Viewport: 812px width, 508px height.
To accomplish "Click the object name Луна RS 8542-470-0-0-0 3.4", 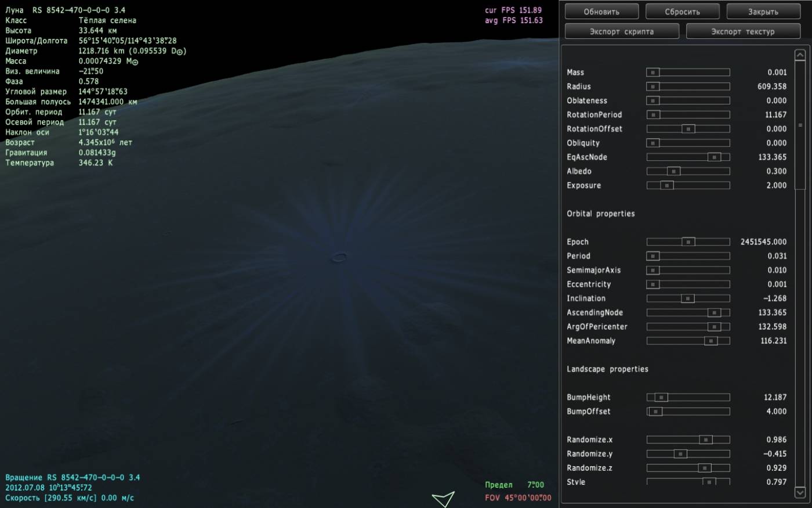I will pos(65,10).
